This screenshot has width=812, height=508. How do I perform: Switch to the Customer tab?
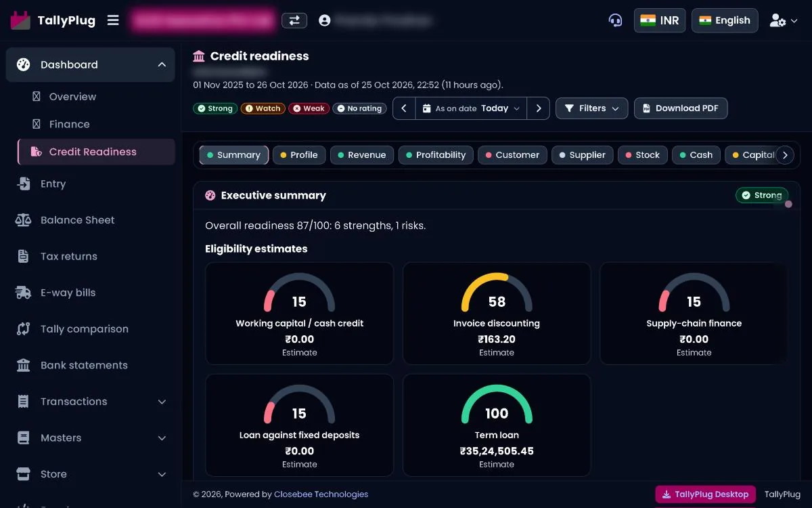pos(513,155)
